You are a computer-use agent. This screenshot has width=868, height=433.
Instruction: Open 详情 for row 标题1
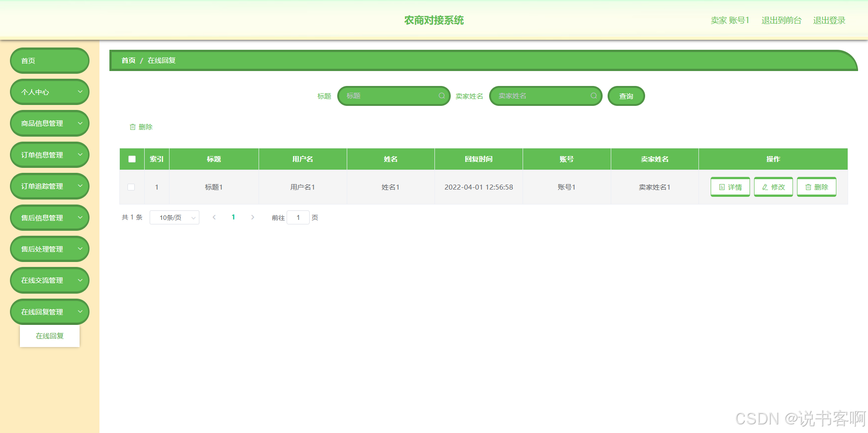pos(730,187)
